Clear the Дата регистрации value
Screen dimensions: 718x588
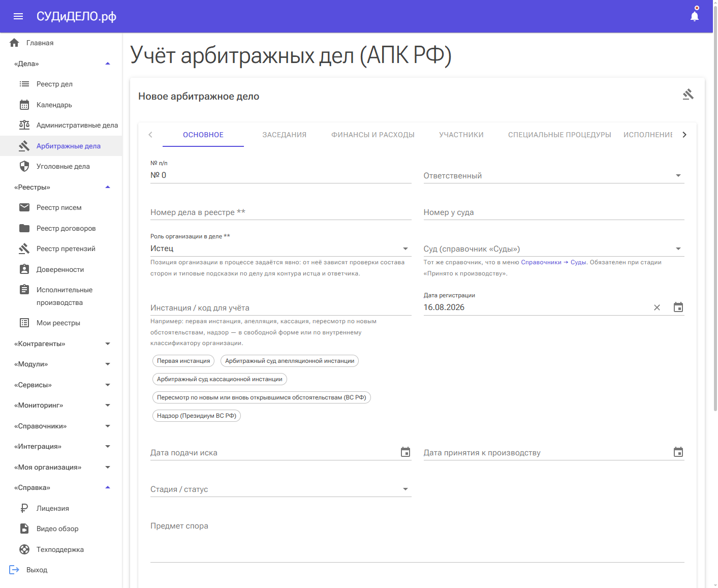point(657,307)
